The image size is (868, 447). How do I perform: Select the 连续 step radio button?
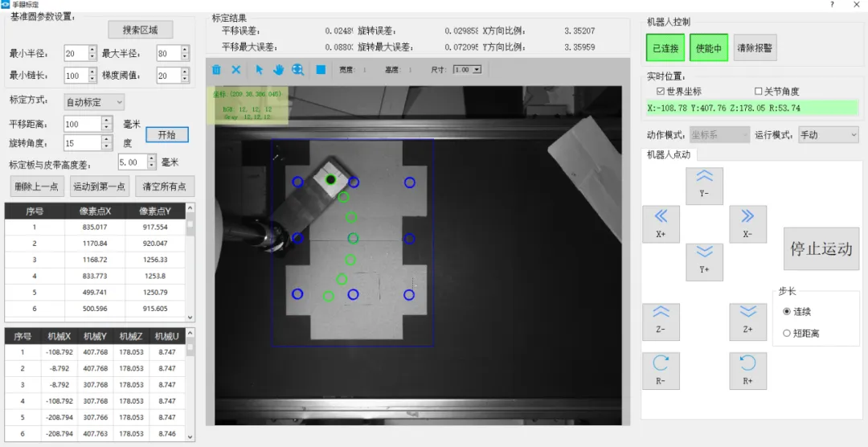pos(787,312)
